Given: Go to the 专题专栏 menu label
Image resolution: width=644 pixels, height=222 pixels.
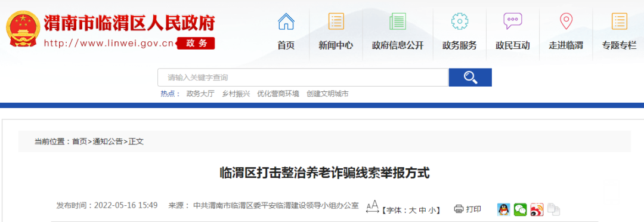Looking at the screenshot, I should (620, 45).
